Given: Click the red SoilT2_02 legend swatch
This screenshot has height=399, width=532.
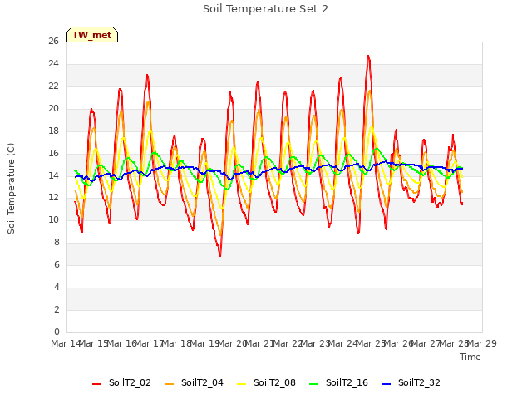Looking at the screenshot, I should click(96, 384).
